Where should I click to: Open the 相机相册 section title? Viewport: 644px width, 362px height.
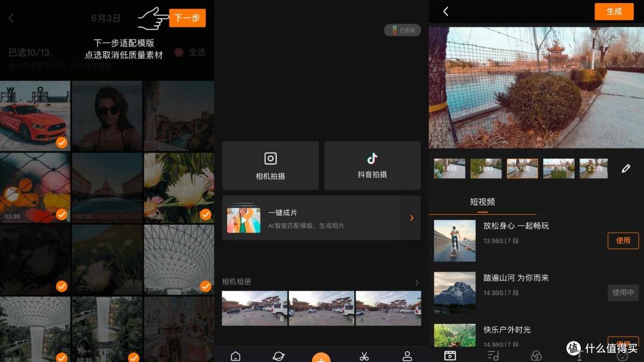pos(237,282)
